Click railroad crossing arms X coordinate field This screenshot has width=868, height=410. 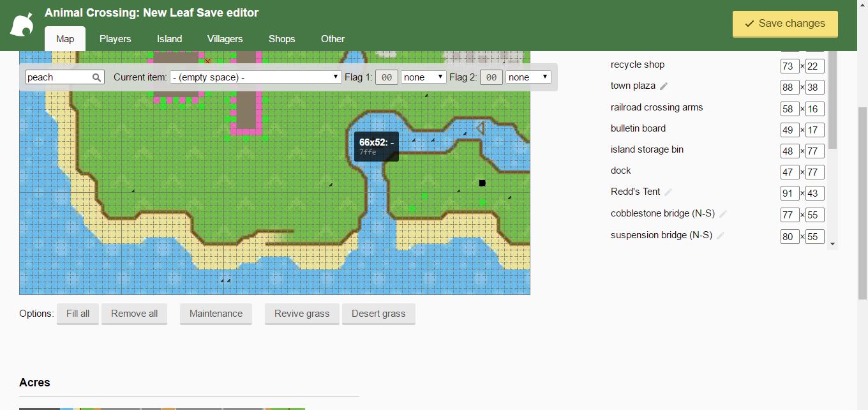[x=789, y=109]
